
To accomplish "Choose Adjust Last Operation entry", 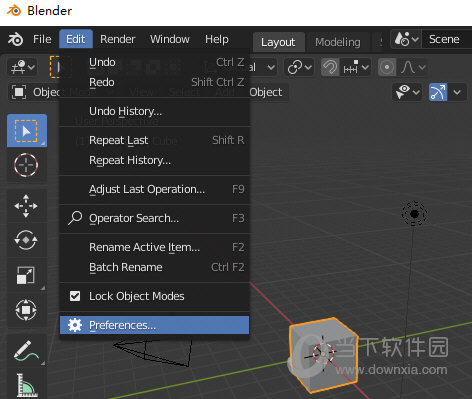I will 155,189.
